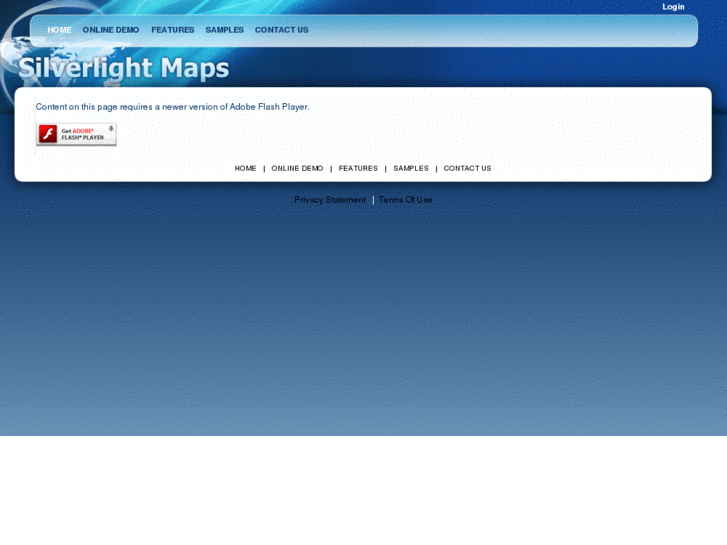Open the Login link
The height and width of the screenshot is (545, 727).
pyautogui.click(x=673, y=7)
